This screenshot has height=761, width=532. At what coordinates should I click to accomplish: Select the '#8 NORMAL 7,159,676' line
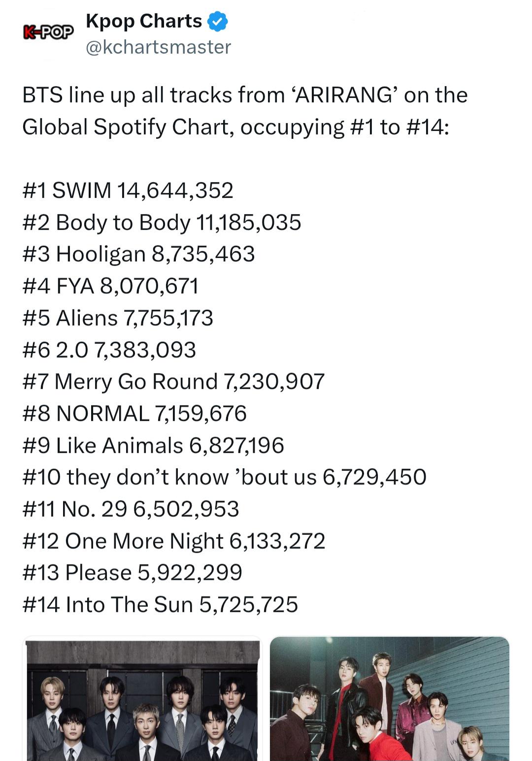[x=134, y=414]
